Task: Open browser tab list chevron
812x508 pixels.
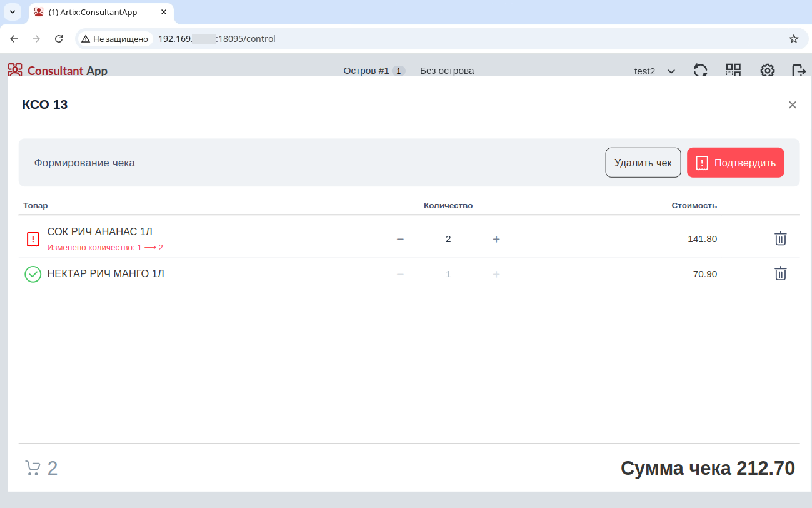Action: [x=13, y=12]
